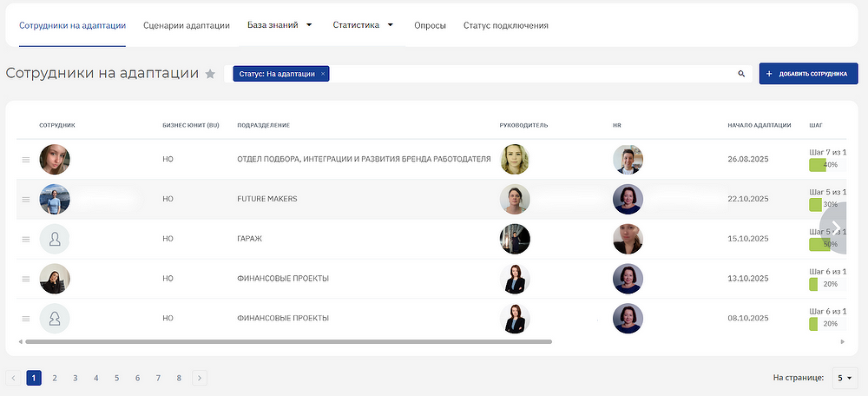Click the horizontal scrollbar under the table
The height and width of the screenshot is (396, 868).
[x=286, y=341]
